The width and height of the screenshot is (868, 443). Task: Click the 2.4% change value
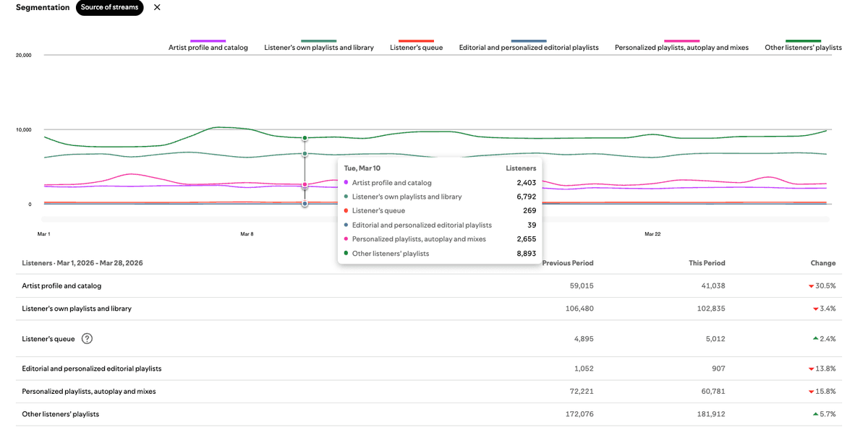825,338
